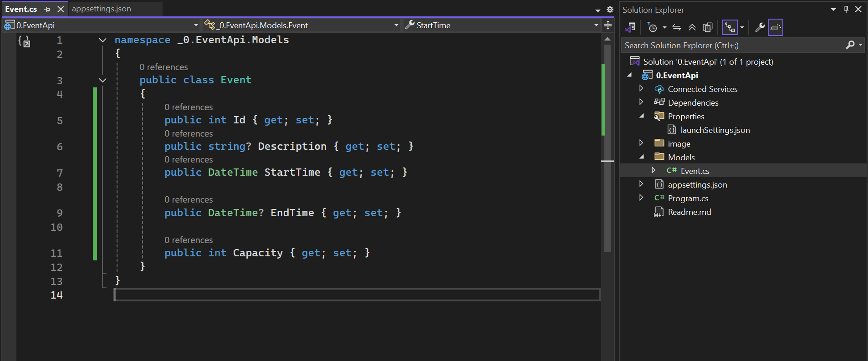Image resolution: width=868 pixels, height=361 pixels.
Task: Pin the Event.cs tab
Action: tap(47, 9)
